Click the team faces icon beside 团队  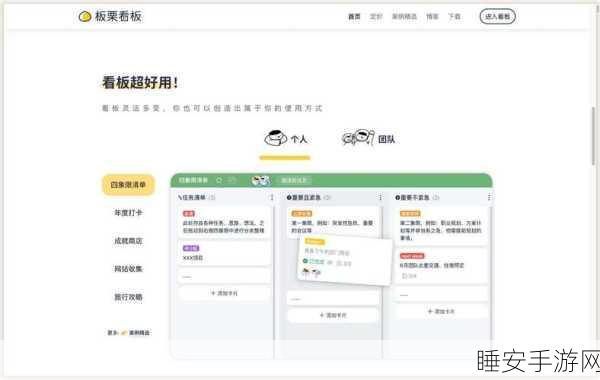(358, 137)
